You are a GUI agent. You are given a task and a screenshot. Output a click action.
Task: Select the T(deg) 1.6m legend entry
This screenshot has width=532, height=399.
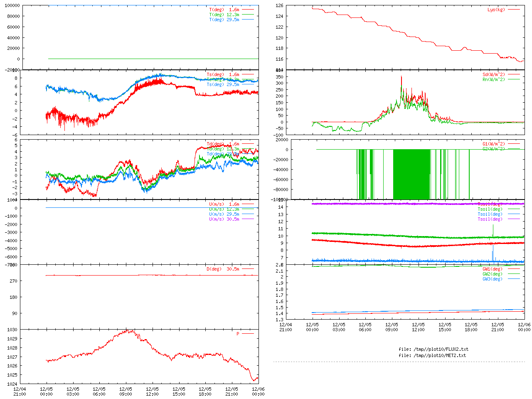pyautogui.click(x=224, y=10)
